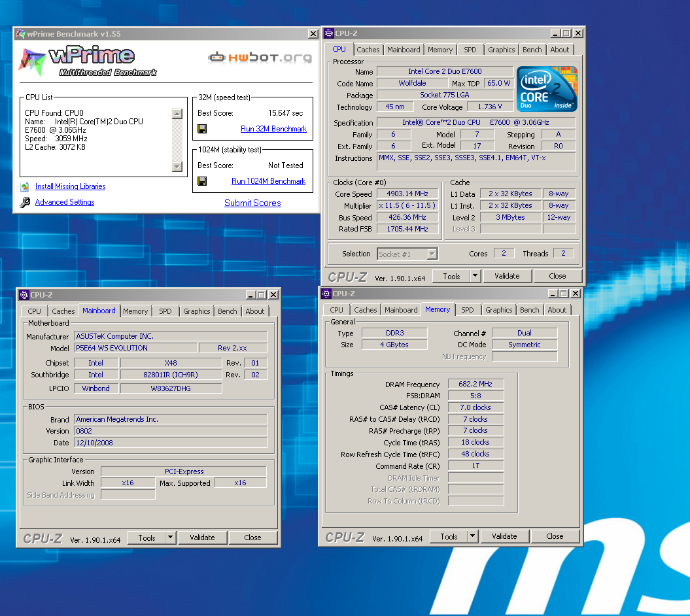This screenshot has height=616, width=690.
Task: Click the BIOS date 12/10/2008
Action: coord(170,443)
